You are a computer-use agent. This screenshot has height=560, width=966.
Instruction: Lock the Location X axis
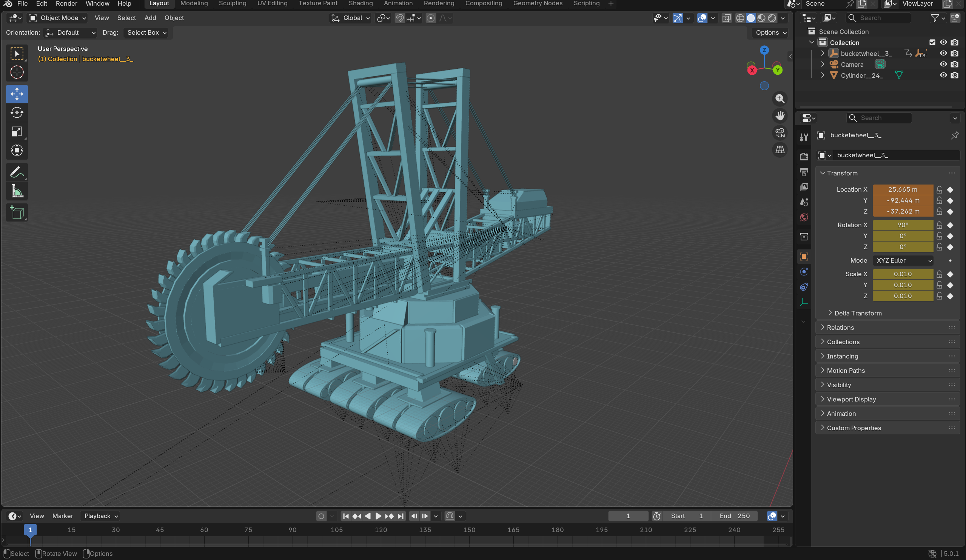coord(939,190)
